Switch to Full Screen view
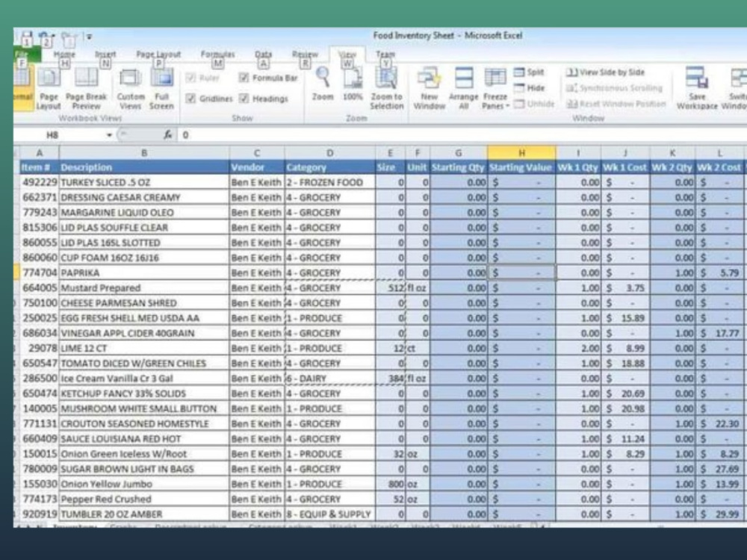The width and height of the screenshot is (747, 560). tap(161, 89)
